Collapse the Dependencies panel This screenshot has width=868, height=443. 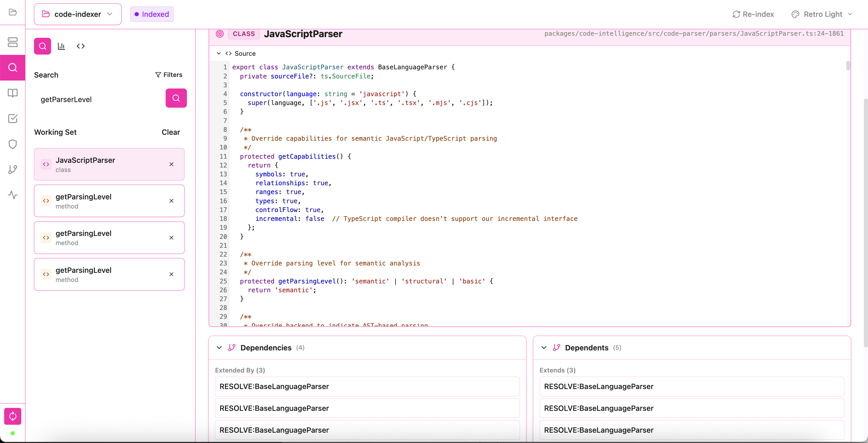(219, 348)
